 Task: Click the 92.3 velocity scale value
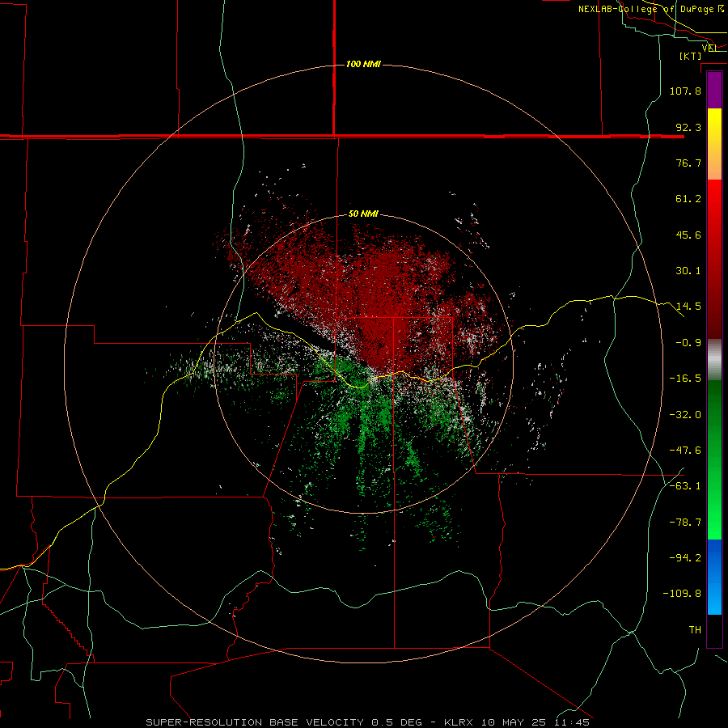(688, 127)
